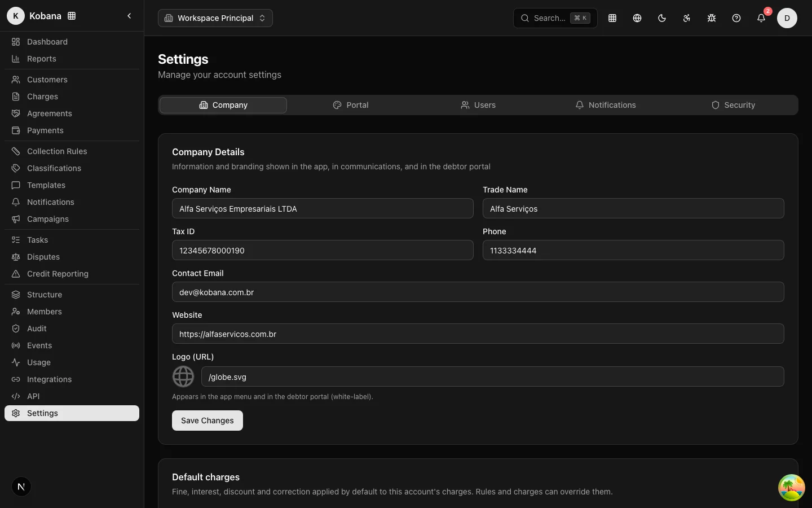Screen dimensions: 812x508
Task: Open Audit in the sidebar
Action: click(72, 329)
